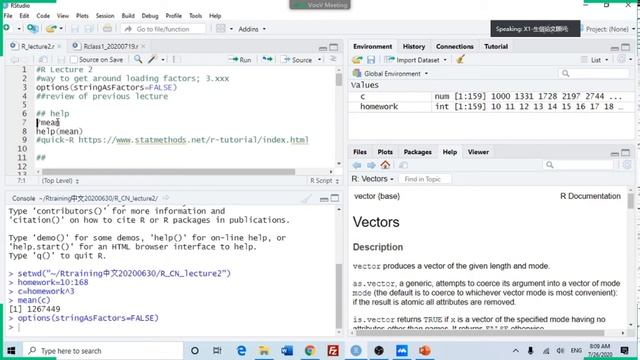Open the R: Vectors topic dropdown

(373, 179)
